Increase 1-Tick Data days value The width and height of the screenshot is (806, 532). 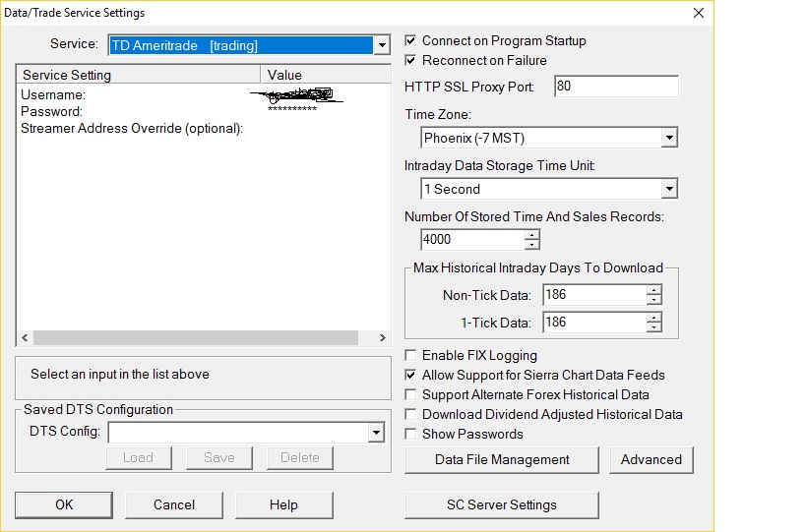654,317
